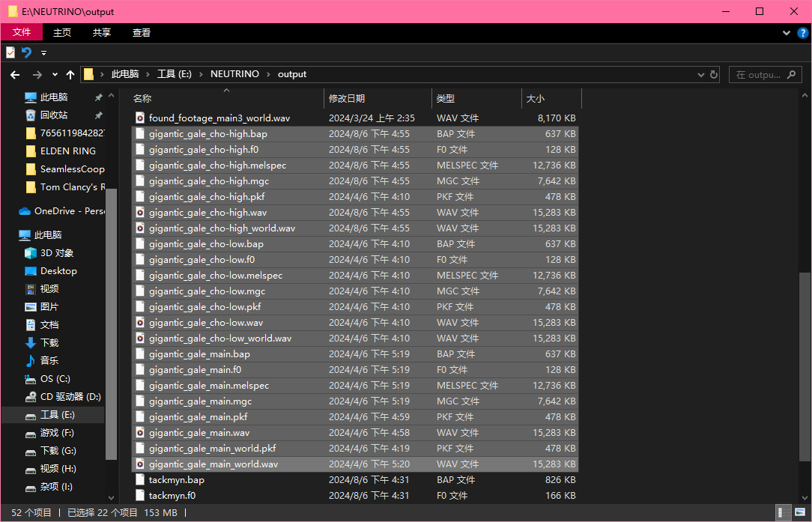
Task: Open recent locations dropdown arrow
Action: 55,75
